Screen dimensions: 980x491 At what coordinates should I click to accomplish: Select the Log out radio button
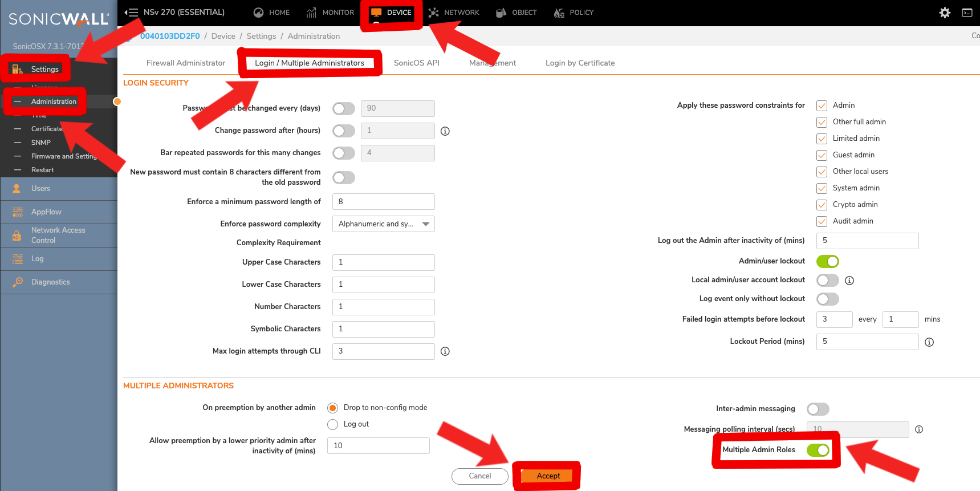coord(333,424)
